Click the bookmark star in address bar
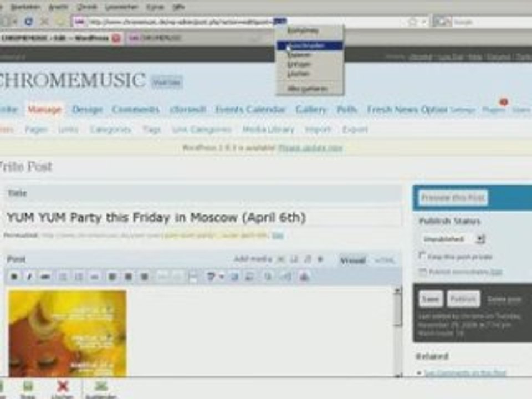The width and height of the screenshot is (532, 399). [x=412, y=22]
